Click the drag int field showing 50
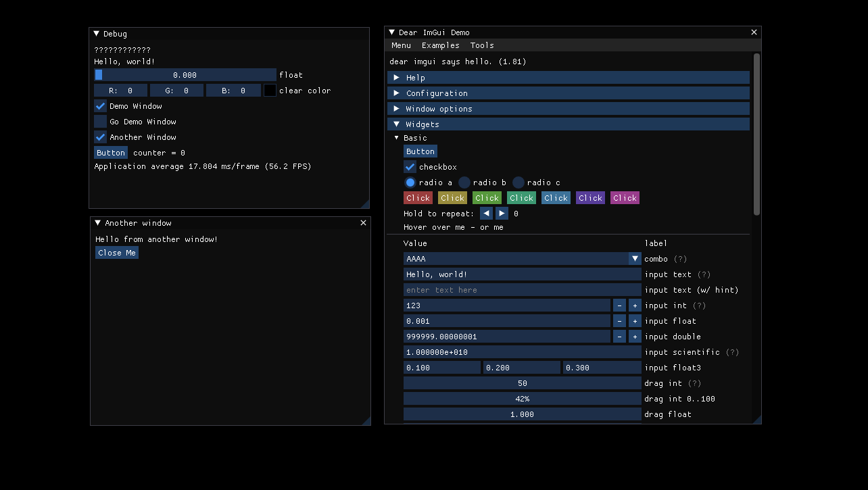868x490 pixels. (523, 383)
